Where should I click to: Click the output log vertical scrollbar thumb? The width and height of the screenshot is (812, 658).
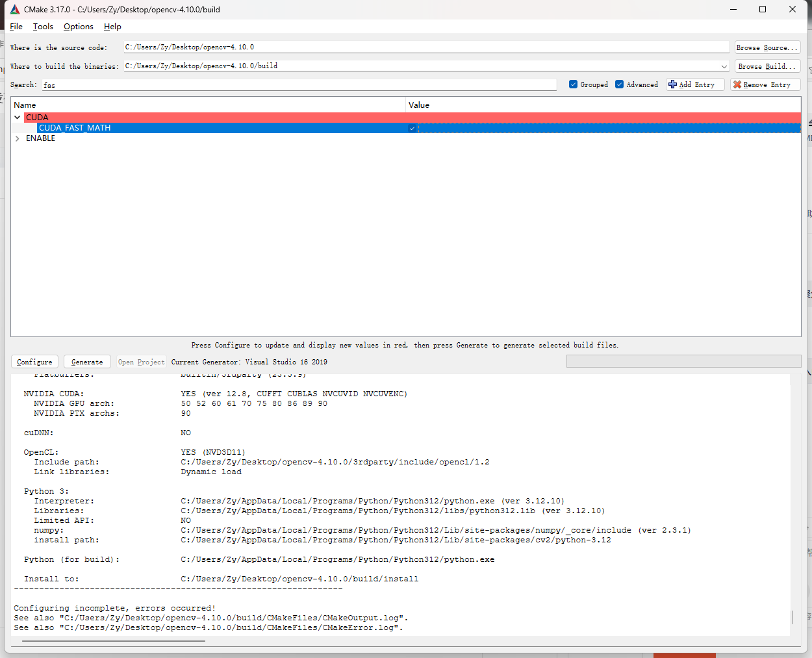coord(793,617)
